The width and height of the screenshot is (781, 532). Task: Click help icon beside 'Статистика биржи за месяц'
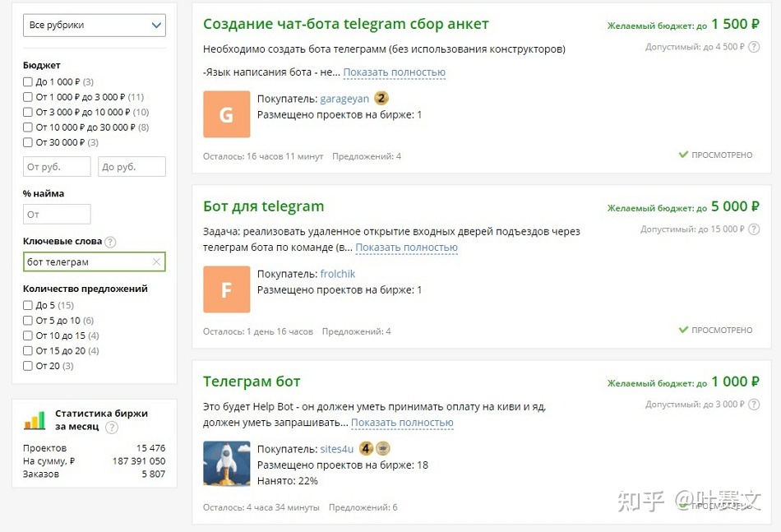click(x=112, y=428)
